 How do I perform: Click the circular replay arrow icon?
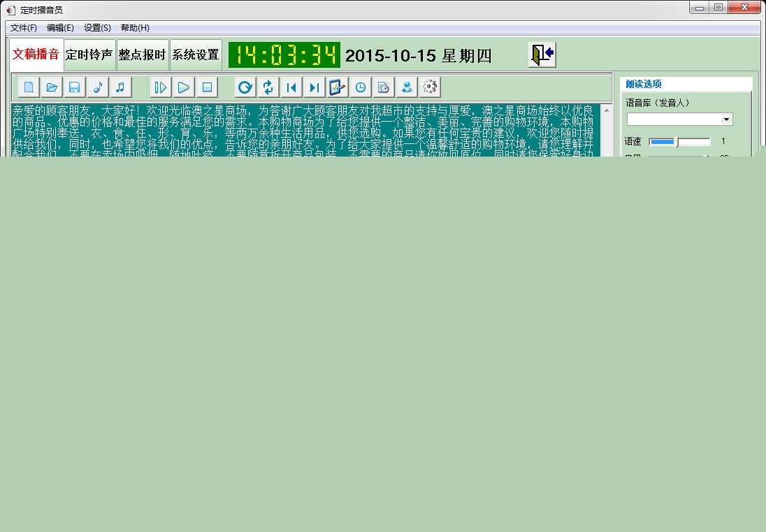(x=245, y=87)
